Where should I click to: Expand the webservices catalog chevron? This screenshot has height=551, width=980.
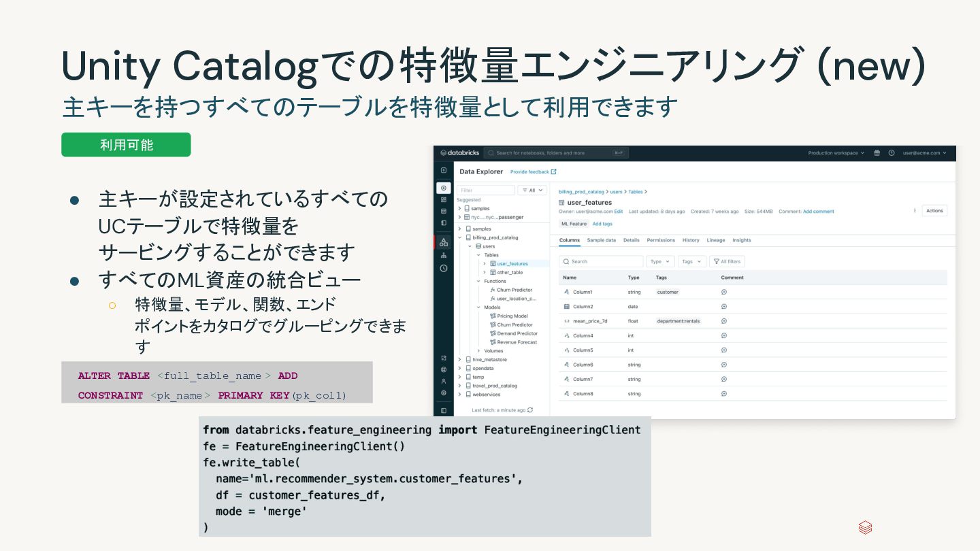pos(459,395)
